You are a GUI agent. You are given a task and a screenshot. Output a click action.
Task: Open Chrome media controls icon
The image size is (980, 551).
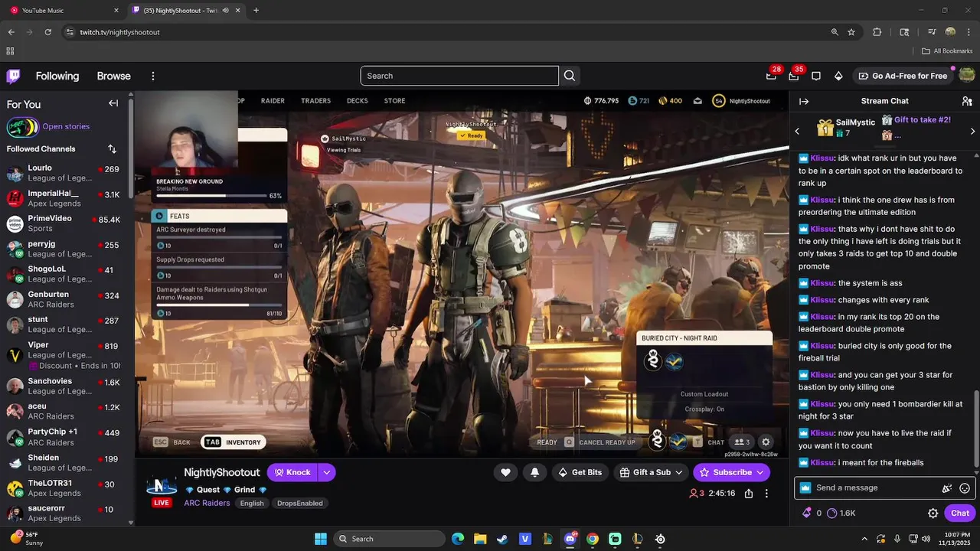pos(931,32)
